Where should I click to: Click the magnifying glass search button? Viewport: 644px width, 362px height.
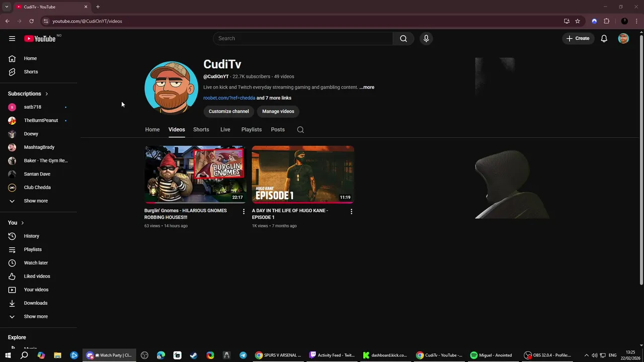[404, 39]
